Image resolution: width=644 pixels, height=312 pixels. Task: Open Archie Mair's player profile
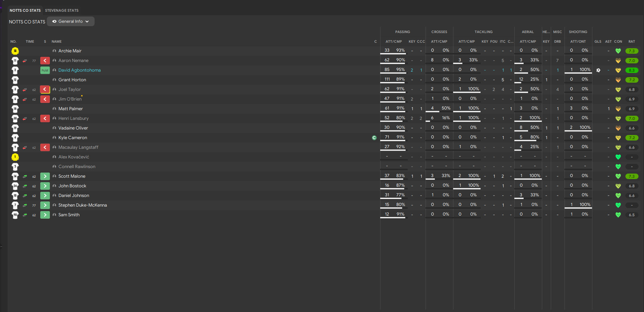tap(70, 51)
